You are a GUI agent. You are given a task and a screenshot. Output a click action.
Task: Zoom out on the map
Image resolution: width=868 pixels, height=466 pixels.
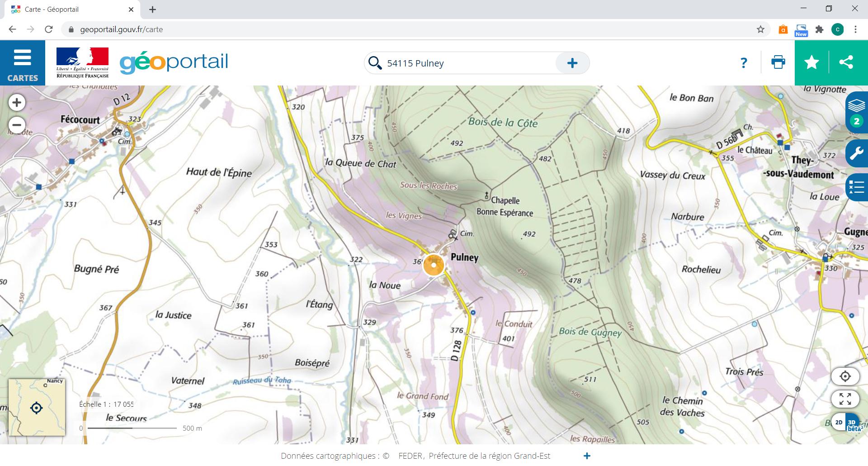click(x=17, y=125)
